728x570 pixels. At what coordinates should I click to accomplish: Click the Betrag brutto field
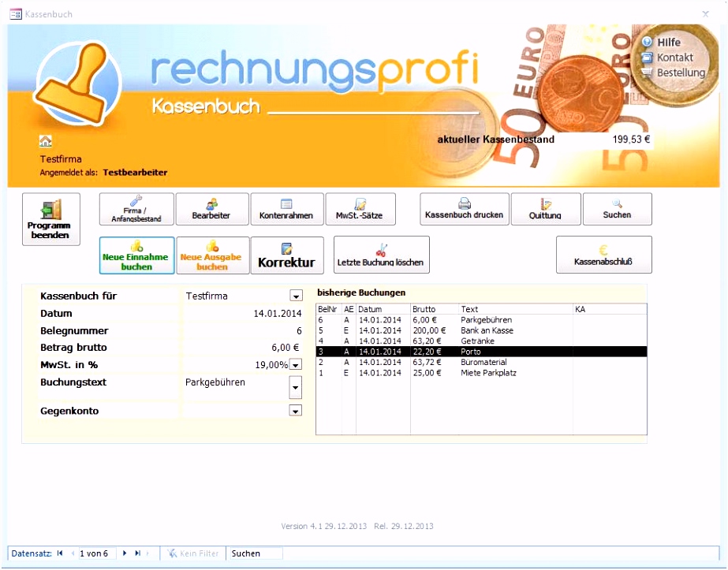[x=243, y=348]
